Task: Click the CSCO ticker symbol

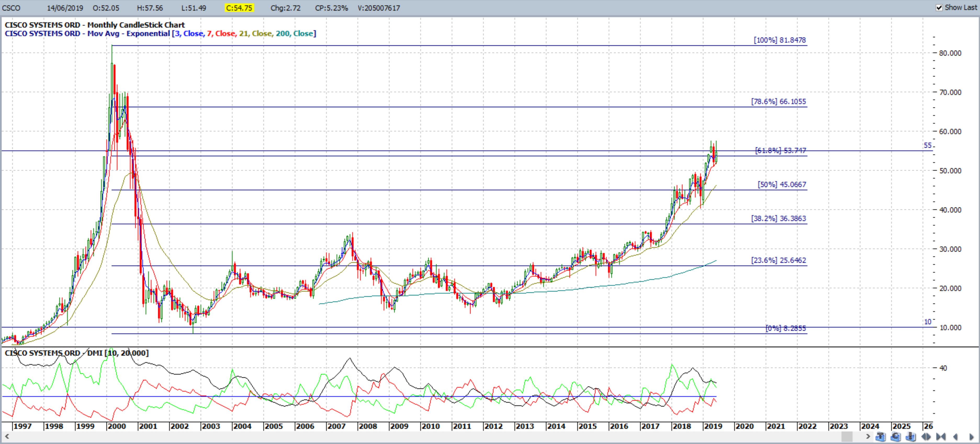Action: 12,8
